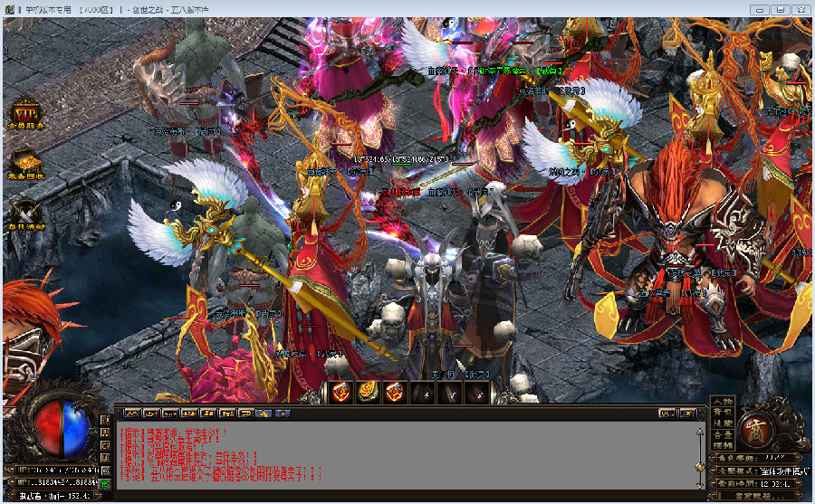815x504 pixels.
Task: Open the VIP member service icon
Action: [25, 113]
